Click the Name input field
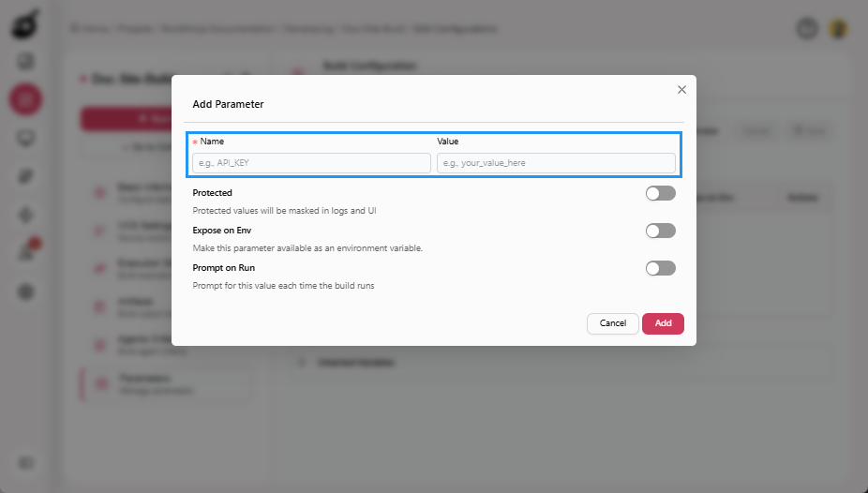Screen dimensions: 868x493 (311, 163)
